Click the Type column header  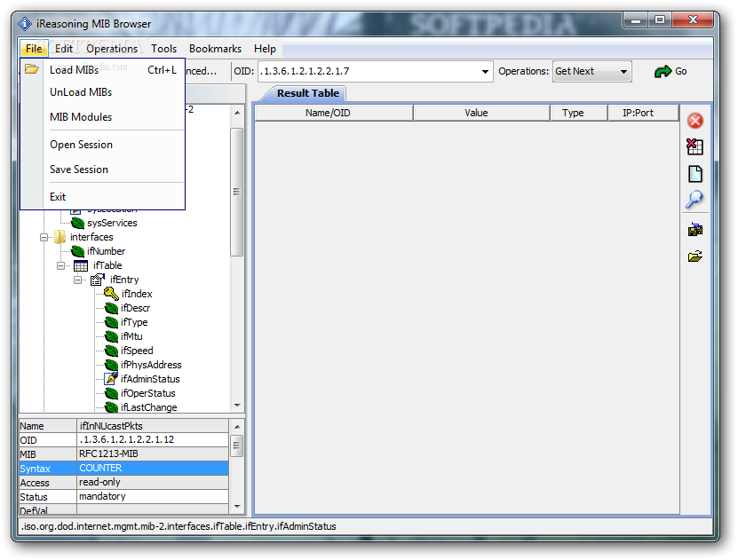pos(579,113)
